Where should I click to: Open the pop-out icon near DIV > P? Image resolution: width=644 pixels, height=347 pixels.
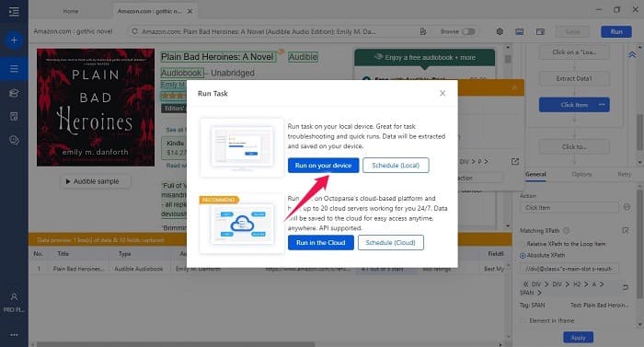[515, 162]
